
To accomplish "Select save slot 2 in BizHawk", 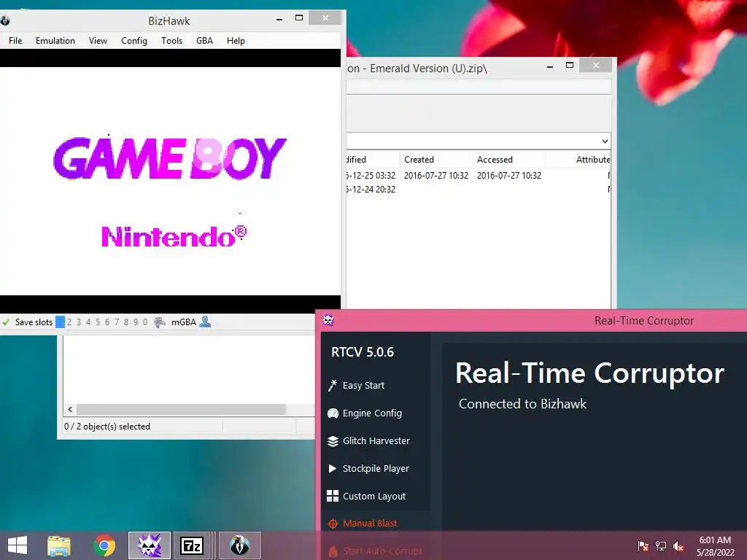I will (x=69, y=322).
